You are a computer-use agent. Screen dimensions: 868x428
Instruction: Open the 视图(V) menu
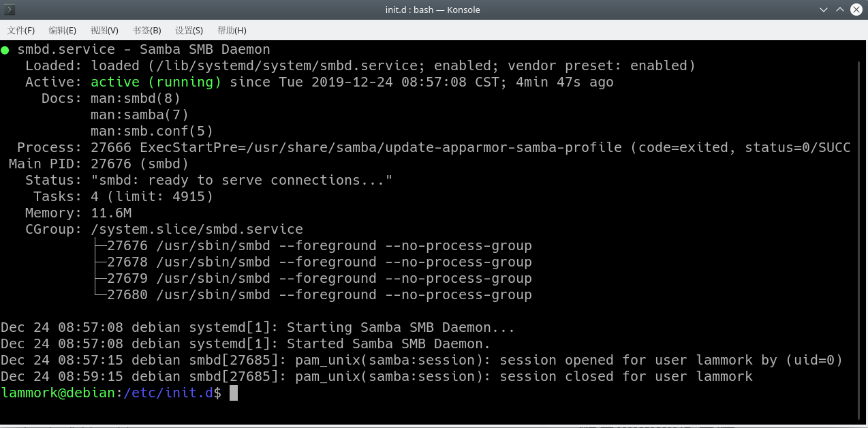[104, 30]
